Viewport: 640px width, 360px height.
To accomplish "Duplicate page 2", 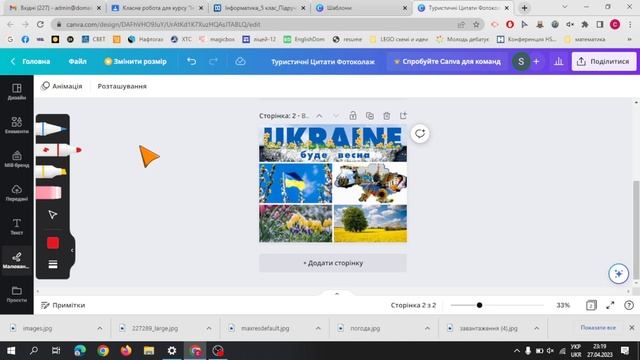I will click(x=370, y=116).
